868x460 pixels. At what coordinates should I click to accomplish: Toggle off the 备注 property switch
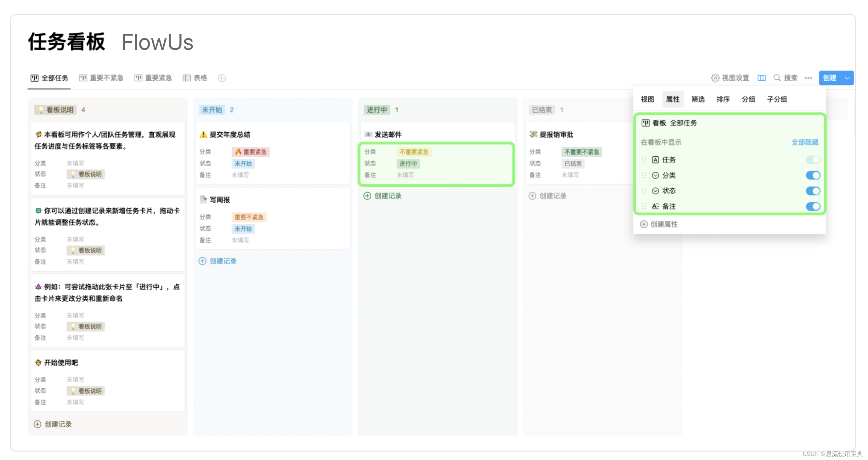point(812,206)
